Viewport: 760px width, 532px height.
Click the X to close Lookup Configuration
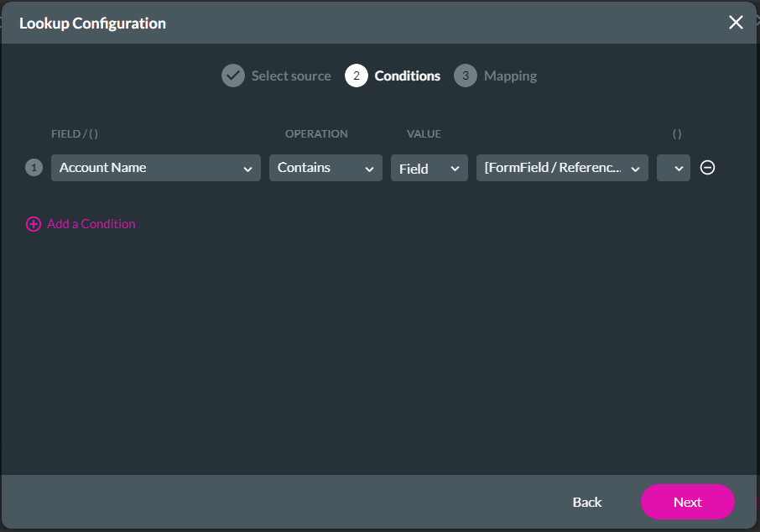click(736, 23)
